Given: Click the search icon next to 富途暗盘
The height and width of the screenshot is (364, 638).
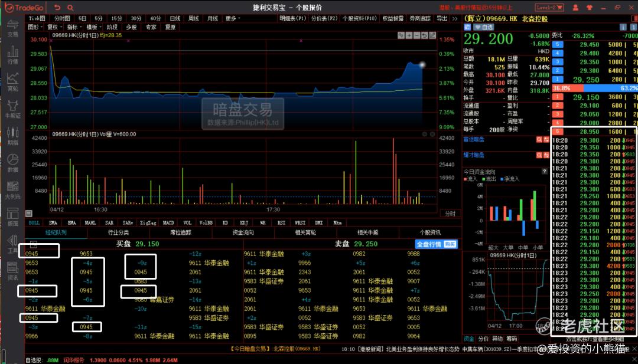Looking at the screenshot, I should pos(539,139).
